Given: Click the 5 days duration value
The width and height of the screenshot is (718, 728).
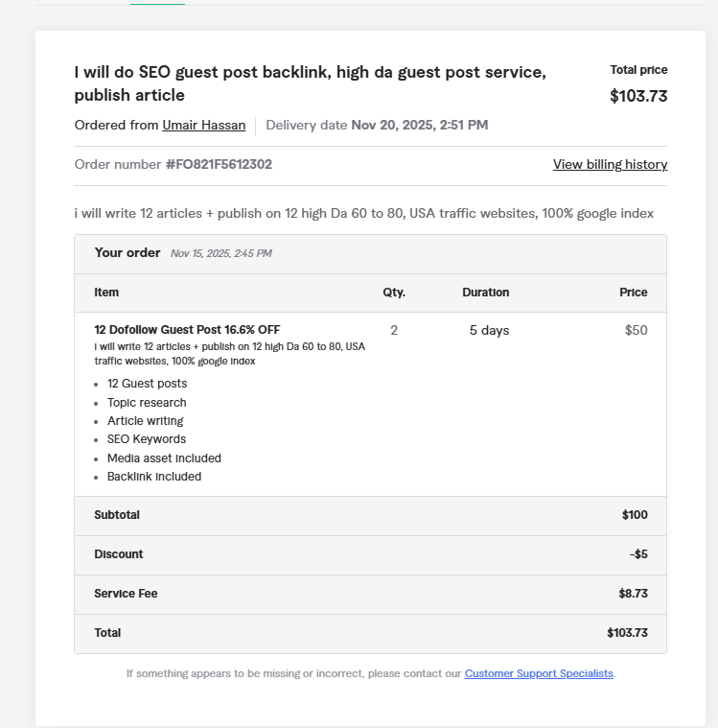Looking at the screenshot, I should (x=489, y=330).
